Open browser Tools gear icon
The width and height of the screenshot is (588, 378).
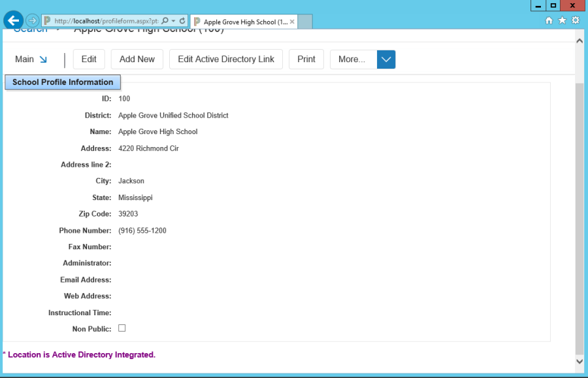click(x=576, y=20)
